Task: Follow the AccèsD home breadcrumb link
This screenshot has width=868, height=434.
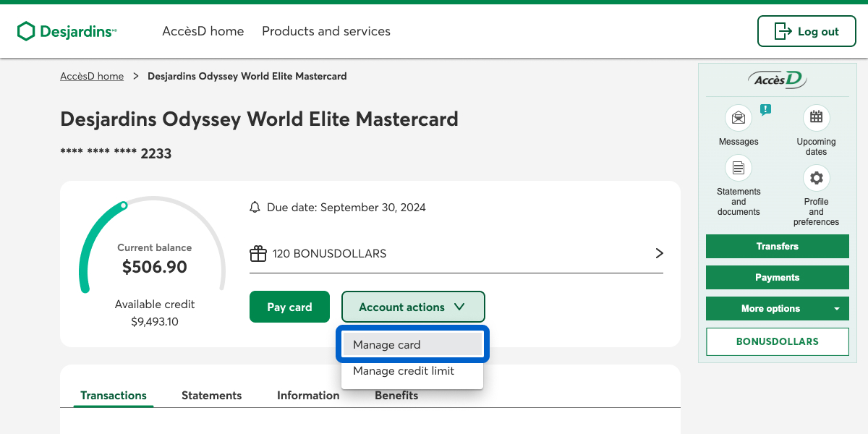Action: (92, 76)
